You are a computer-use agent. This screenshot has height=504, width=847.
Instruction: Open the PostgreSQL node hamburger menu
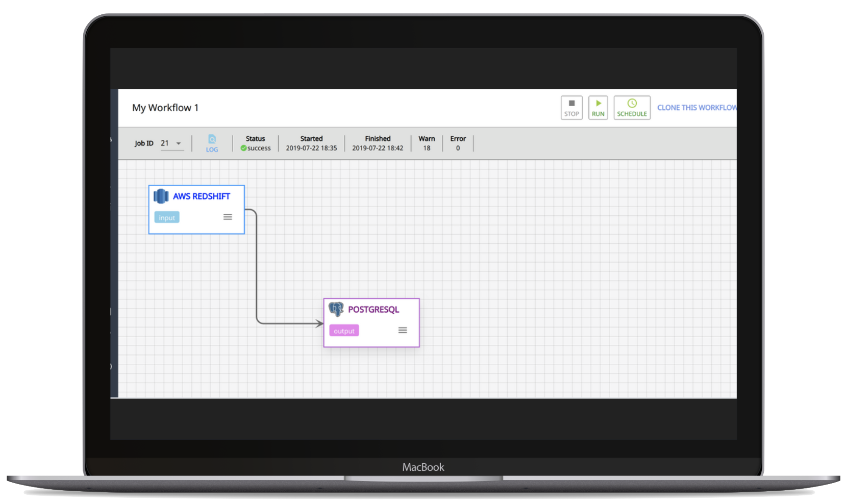click(403, 331)
